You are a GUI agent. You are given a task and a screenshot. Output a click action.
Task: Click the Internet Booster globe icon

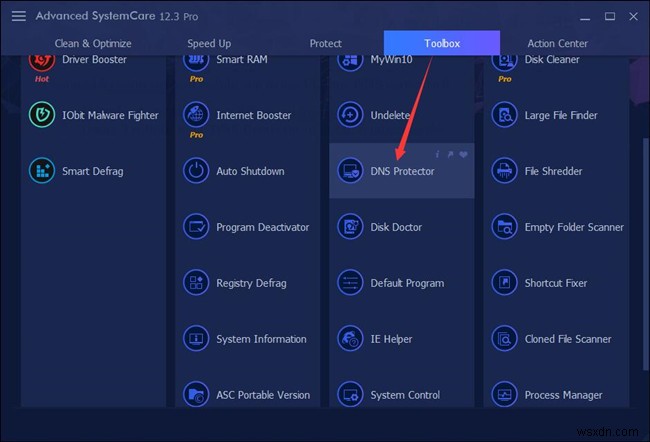pos(196,114)
